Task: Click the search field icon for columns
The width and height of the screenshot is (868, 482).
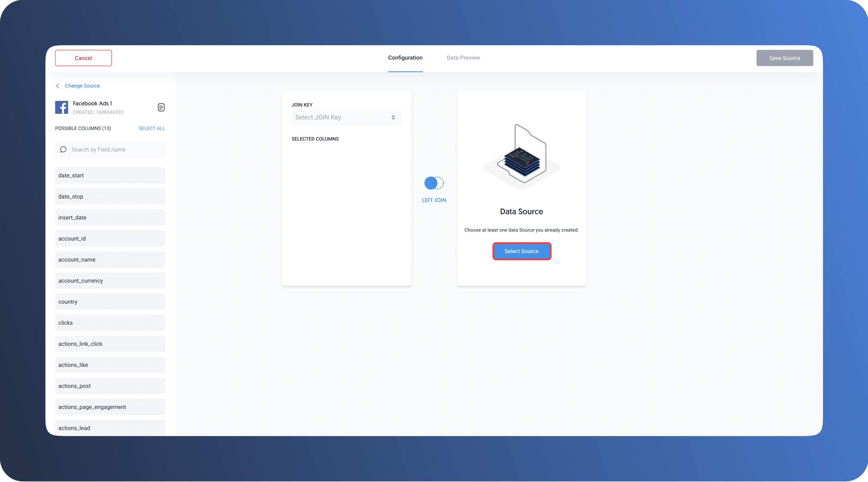Action: click(63, 149)
